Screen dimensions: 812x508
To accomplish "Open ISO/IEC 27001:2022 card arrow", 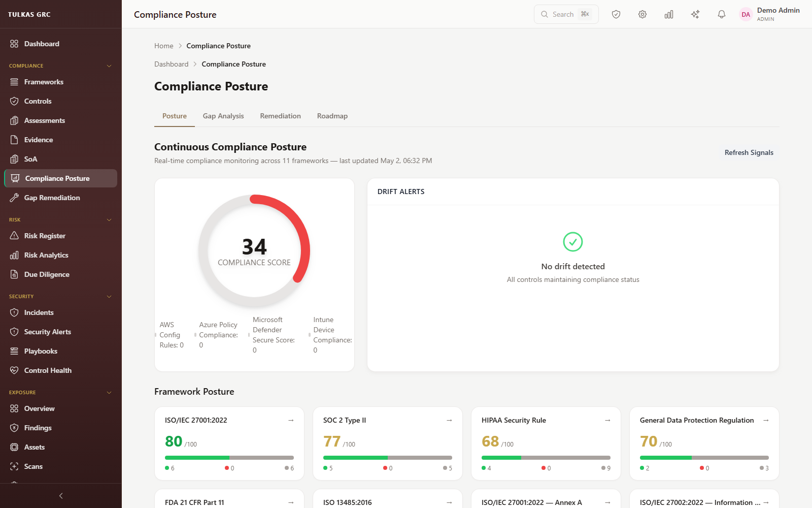I will [x=291, y=420].
